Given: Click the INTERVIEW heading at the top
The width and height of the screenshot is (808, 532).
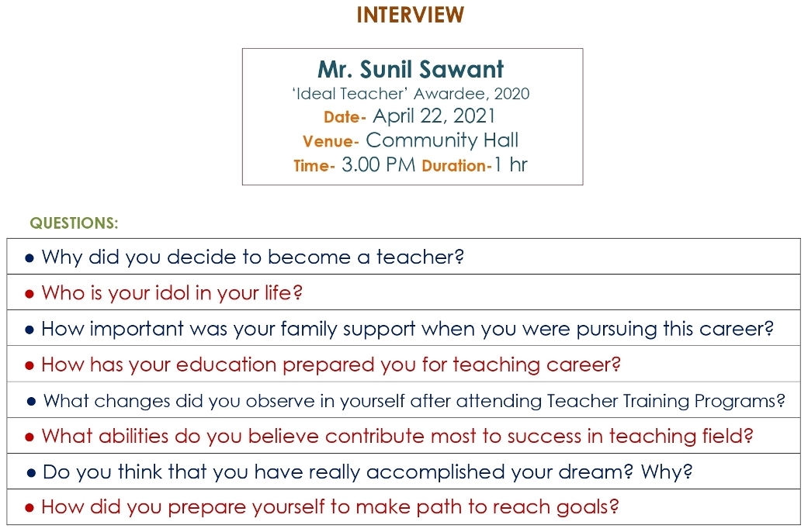Looking at the screenshot, I should [x=410, y=15].
